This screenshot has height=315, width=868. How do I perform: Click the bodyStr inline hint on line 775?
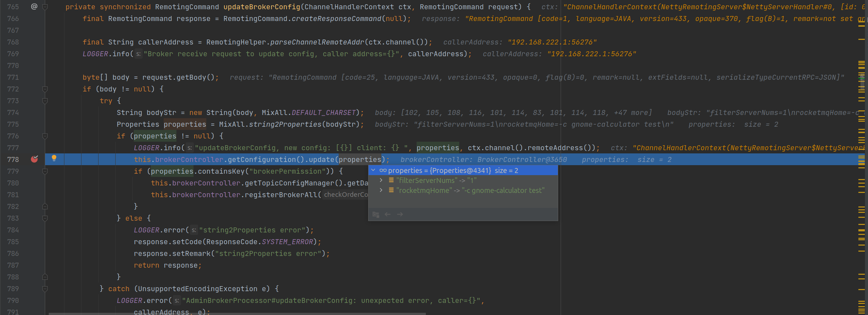click(x=524, y=124)
